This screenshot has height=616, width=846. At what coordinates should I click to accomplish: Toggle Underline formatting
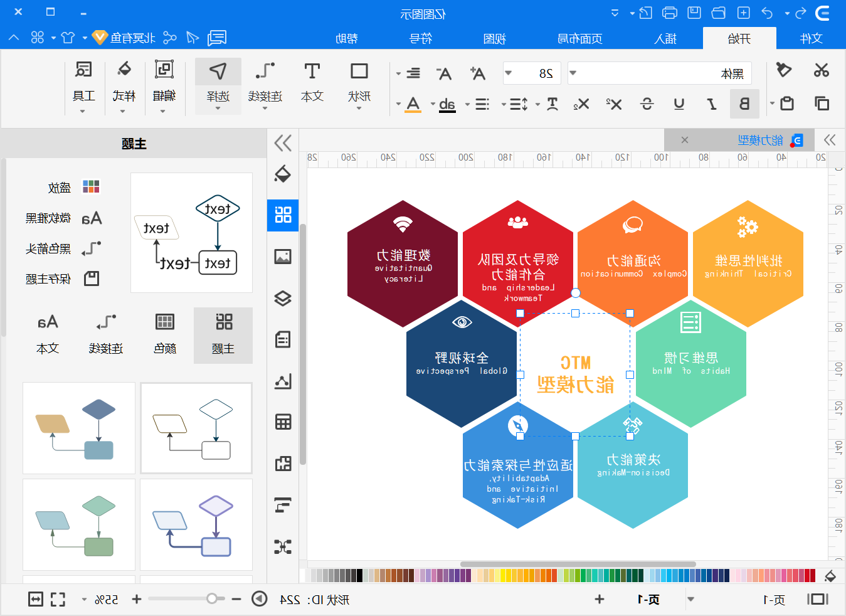679,104
